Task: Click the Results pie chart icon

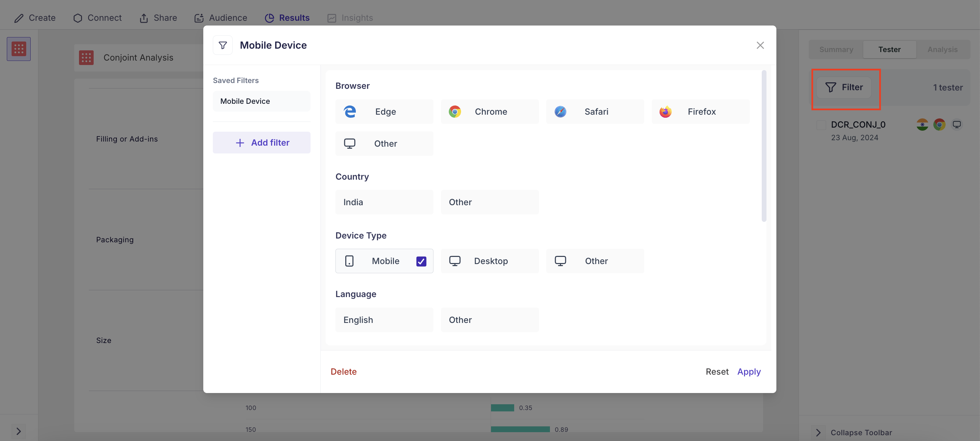Action: tap(269, 18)
